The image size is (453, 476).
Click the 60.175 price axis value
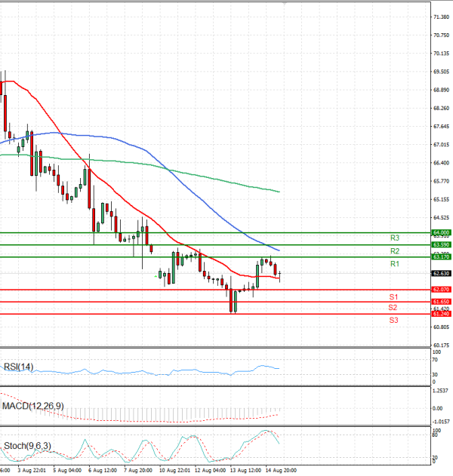coord(441,345)
